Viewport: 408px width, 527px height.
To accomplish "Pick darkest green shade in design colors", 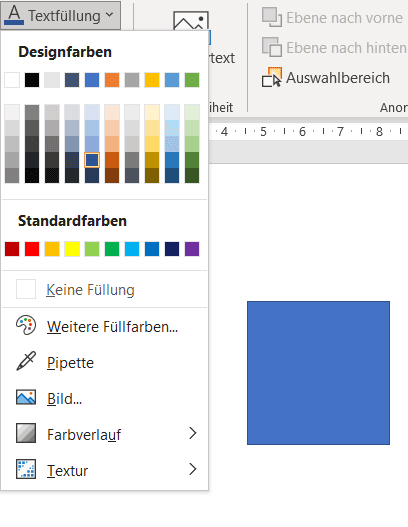I will pos(192,175).
